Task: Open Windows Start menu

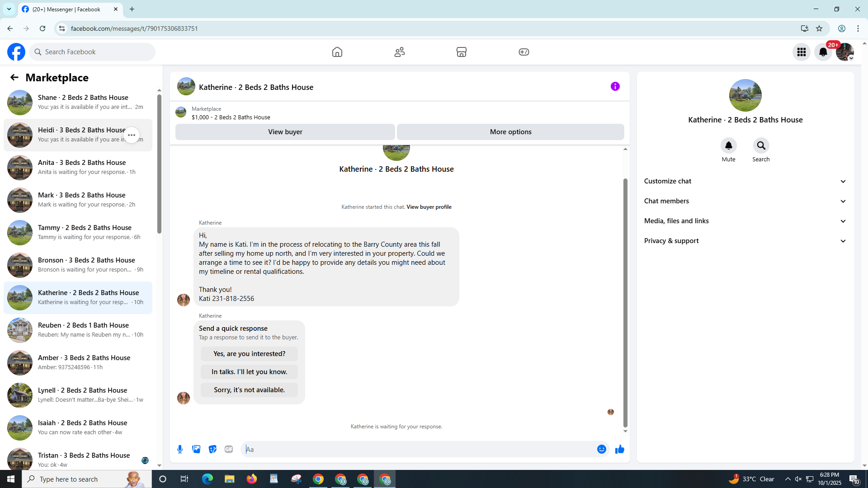Action: pos(11,479)
